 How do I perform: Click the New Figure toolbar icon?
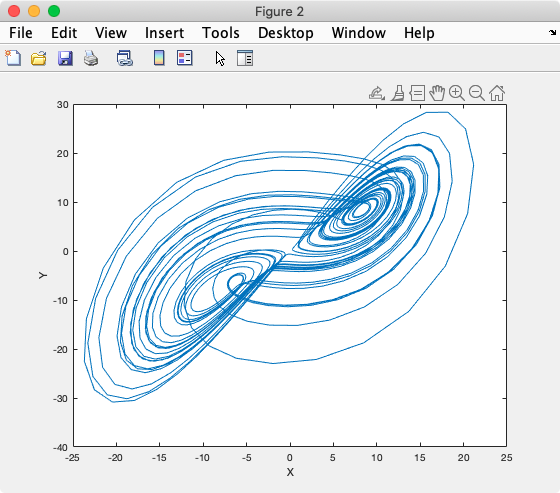pos(13,58)
